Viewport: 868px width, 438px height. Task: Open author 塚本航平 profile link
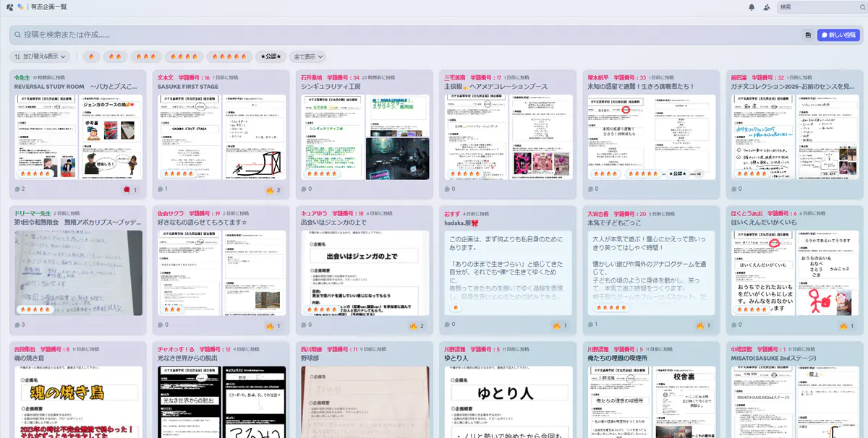597,77
